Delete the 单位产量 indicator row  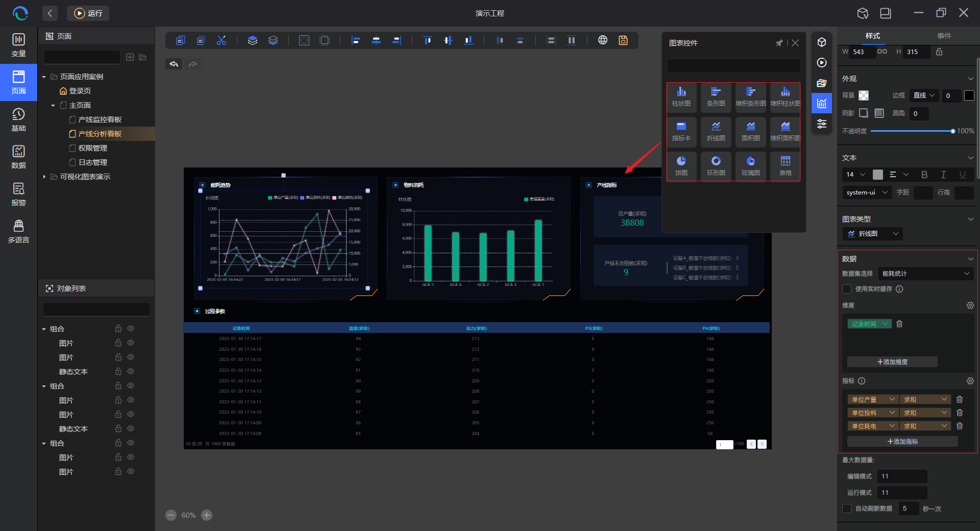(960, 399)
